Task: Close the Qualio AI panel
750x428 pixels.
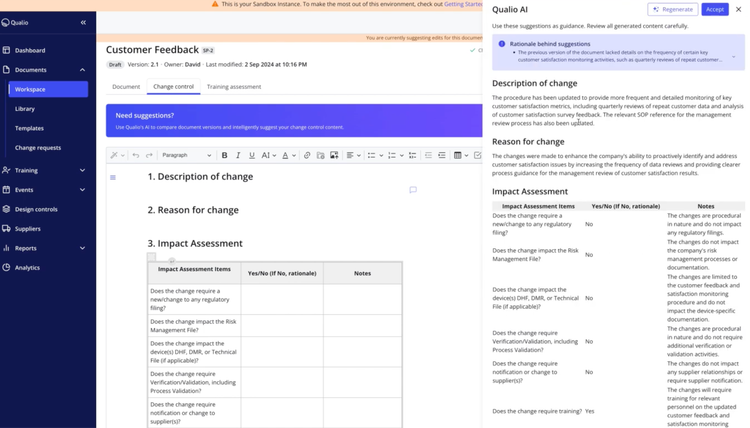Action: 739,9
